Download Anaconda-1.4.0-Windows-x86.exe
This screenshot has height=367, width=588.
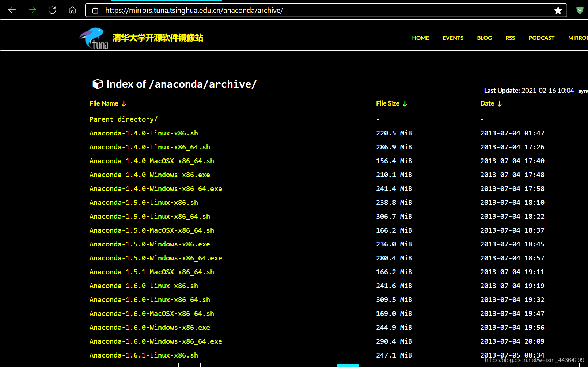pyautogui.click(x=150, y=175)
